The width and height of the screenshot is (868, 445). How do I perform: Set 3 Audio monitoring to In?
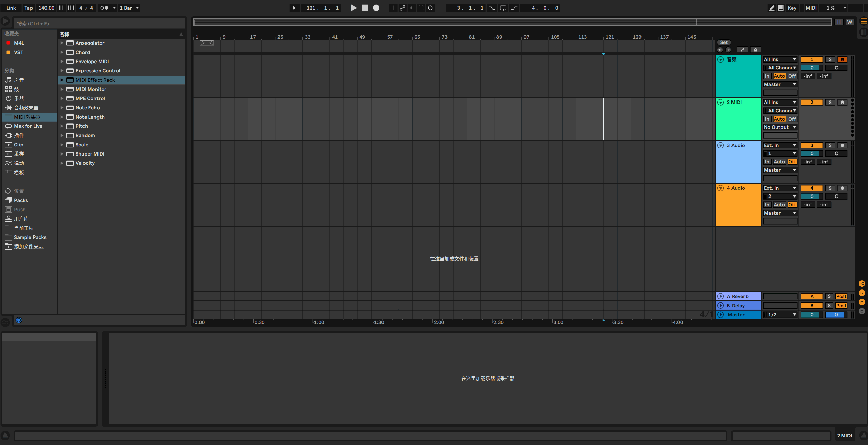[x=767, y=161]
